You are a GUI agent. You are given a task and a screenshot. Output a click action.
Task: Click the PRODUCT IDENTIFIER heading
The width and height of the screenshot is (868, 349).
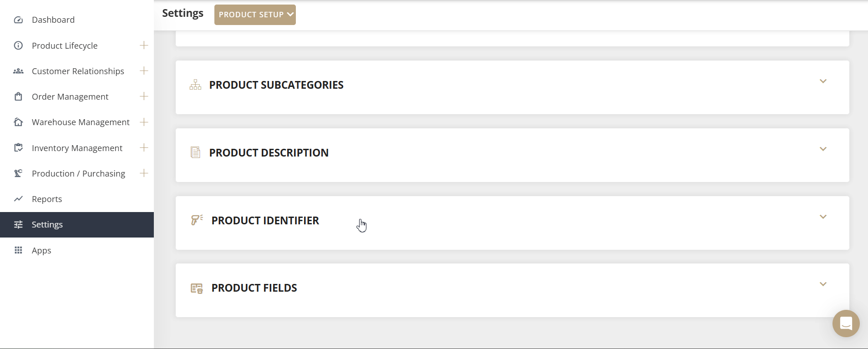pyautogui.click(x=265, y=221)
